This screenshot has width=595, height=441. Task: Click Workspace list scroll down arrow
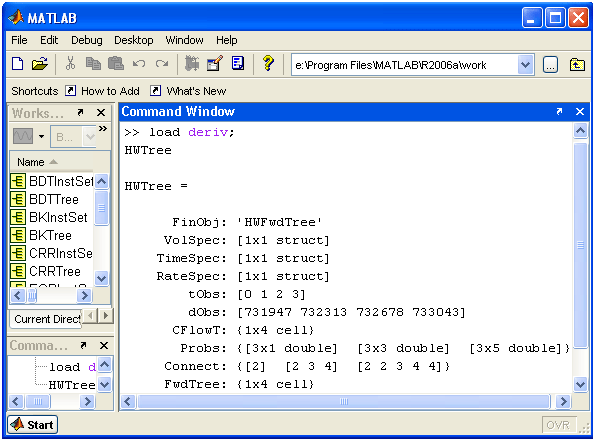(x=101, y=279)
